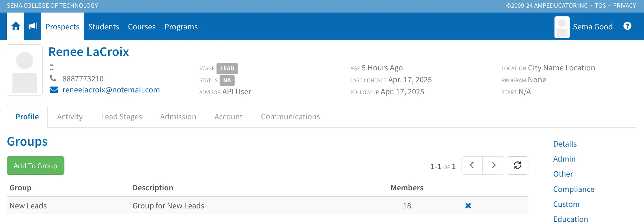The image size is (644, 224).
Task: Open the PRIVACY link
Action: pos(625,6)
